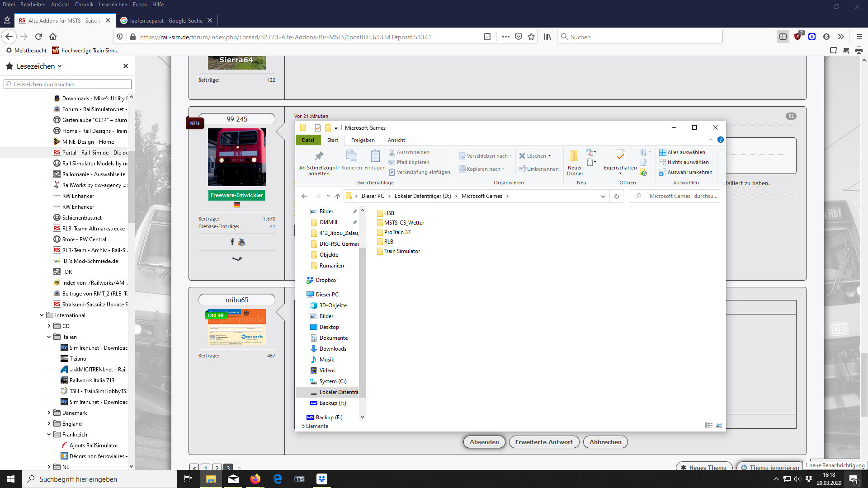Click Eigenschaften icon in Explorer ribbon
Screen dimensions: 868x488
click(x=620, y=156)
